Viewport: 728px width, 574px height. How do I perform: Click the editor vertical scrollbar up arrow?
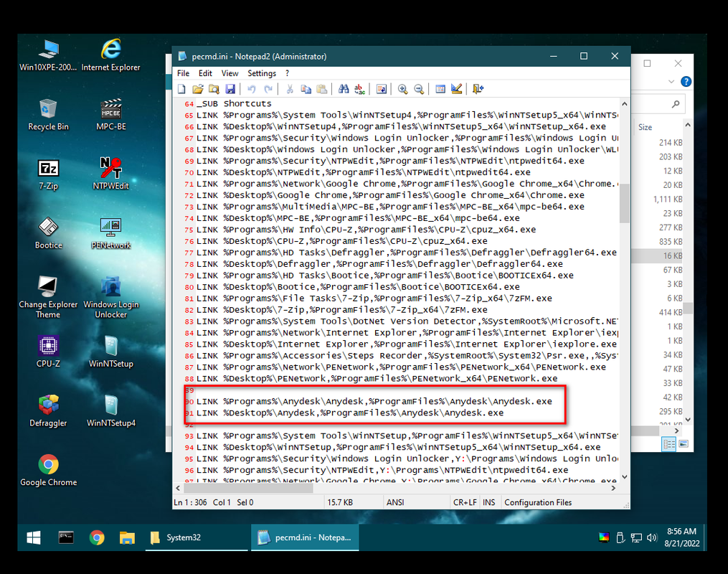[x=625, y=104]
